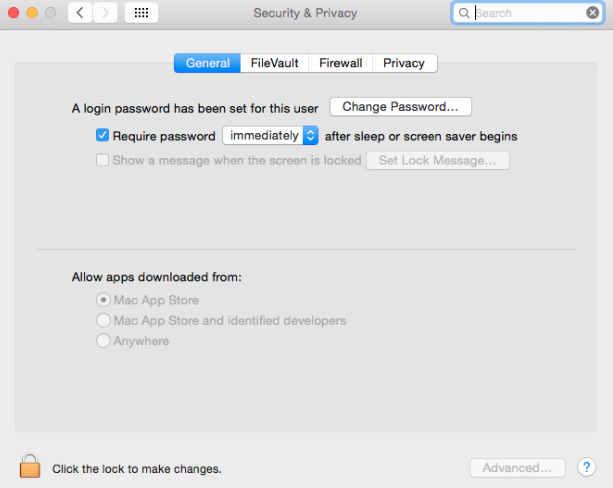Screen dimensions: 613x488
Task: Minimize the window with the yellow button
Action: (32, 13)
